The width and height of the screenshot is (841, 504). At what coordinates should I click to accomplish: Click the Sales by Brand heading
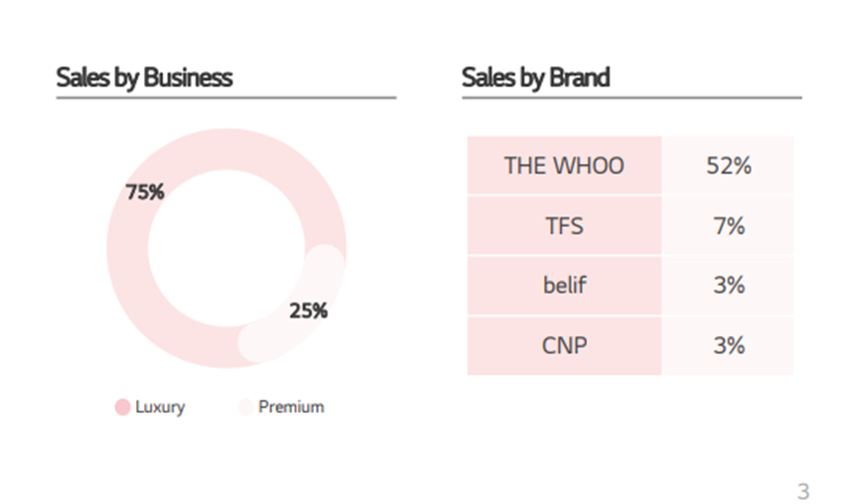(535, 77)
